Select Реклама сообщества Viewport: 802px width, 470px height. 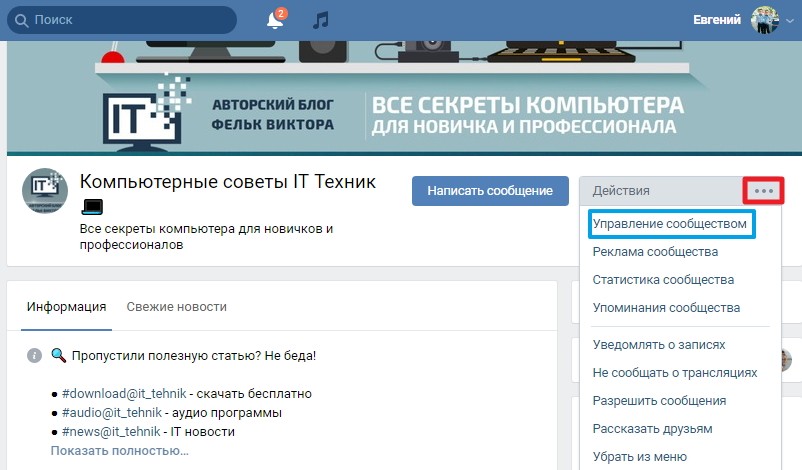coord(655,252)
